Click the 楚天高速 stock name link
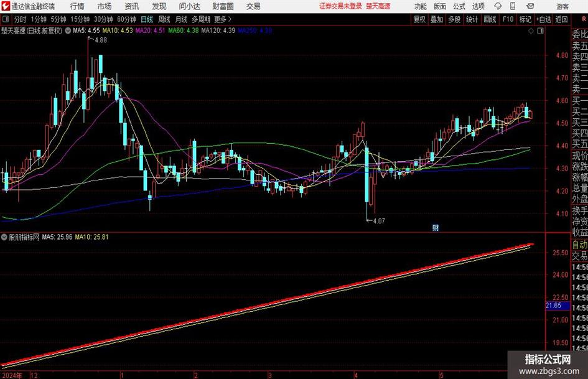 point(378,6)
